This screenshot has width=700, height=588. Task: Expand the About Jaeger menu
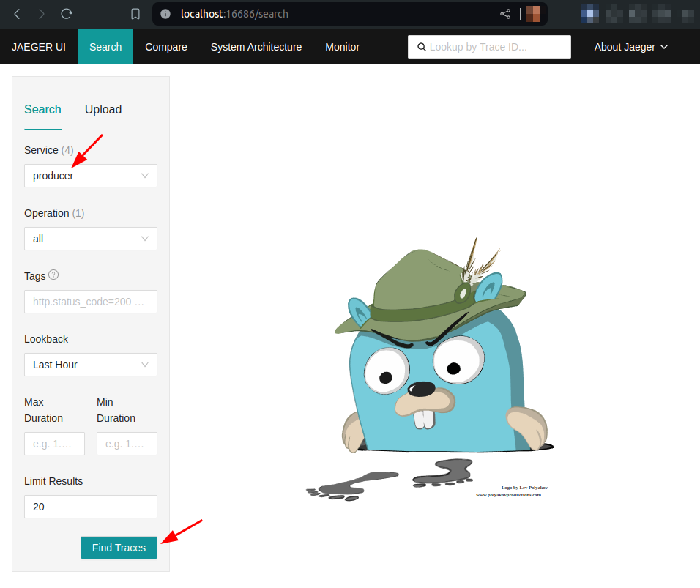pyautogui.click(x=630, y=47)
